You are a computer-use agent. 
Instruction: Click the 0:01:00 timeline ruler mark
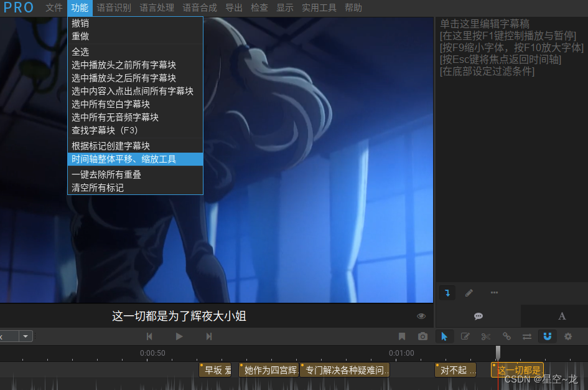[401, 353]
